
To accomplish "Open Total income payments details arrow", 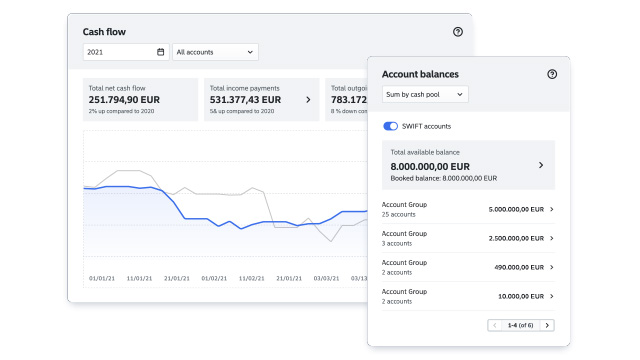I will (x=308, y=100).
